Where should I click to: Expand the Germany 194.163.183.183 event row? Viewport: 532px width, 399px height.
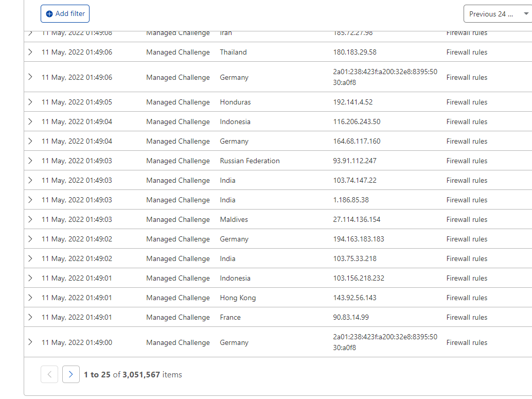tap(30, 239)
